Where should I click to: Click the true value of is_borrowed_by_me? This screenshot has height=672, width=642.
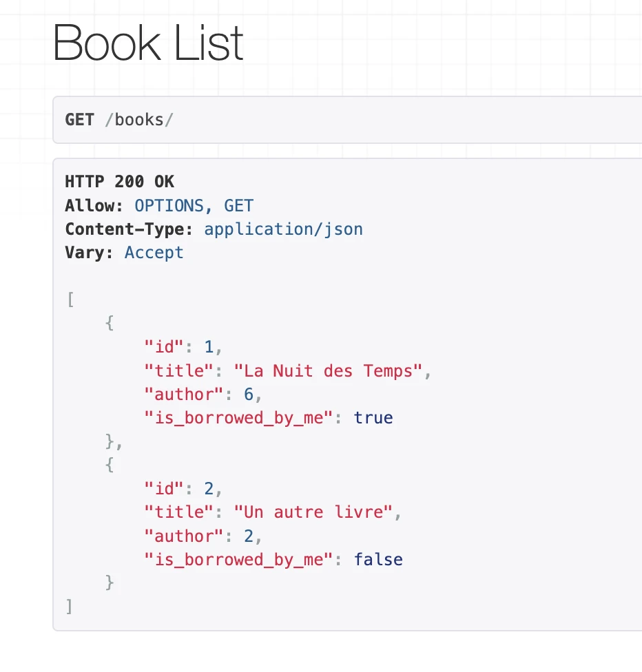tap(373, 418)
